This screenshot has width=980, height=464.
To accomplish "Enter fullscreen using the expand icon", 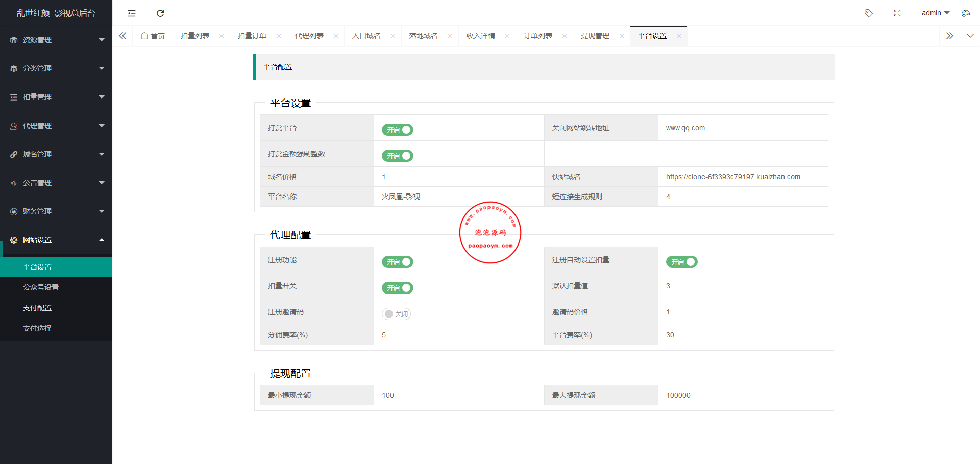I will tap(897, 13).
